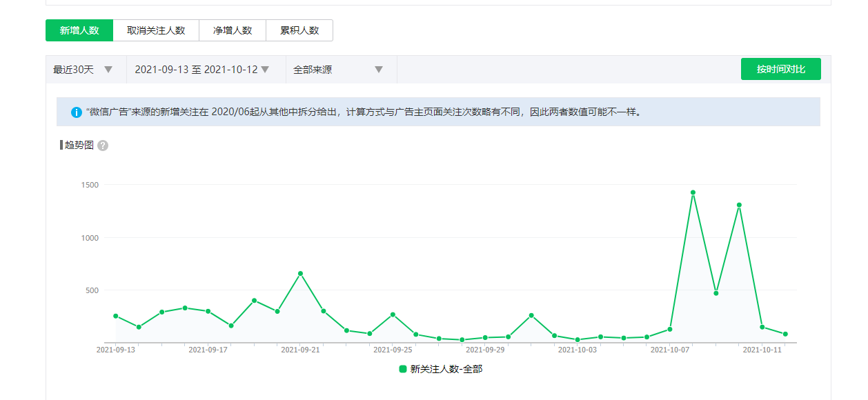The width and height of the screenshot is (868, 400).
Task: Click the first data point at 2021-09-13
Action: [x=115, y=316]
